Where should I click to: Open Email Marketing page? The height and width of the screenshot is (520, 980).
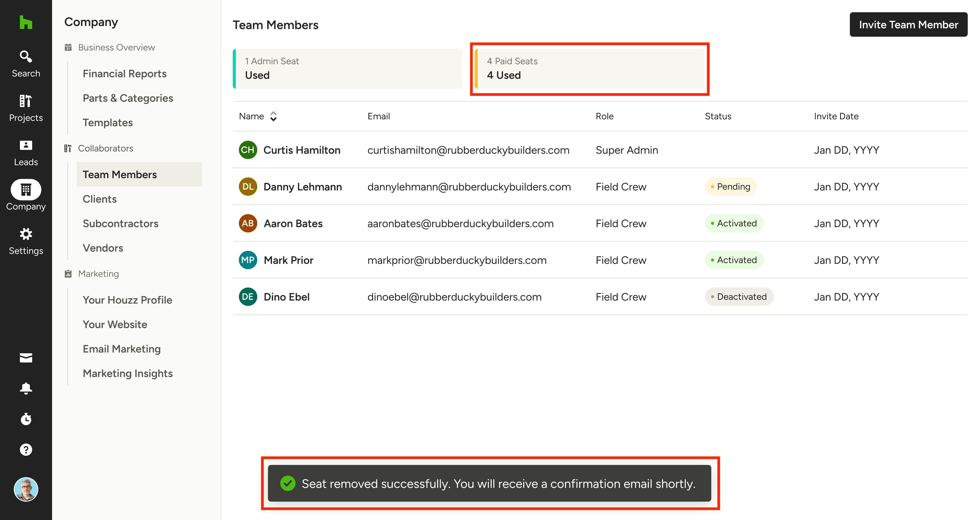tap(121, 349)
